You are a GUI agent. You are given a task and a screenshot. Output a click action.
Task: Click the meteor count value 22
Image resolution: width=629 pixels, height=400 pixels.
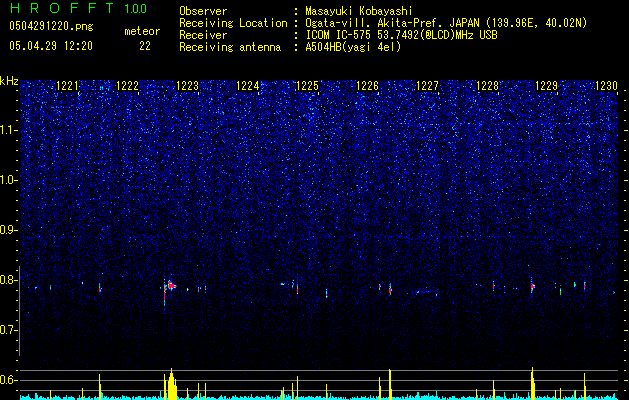(x=145, y=46)
